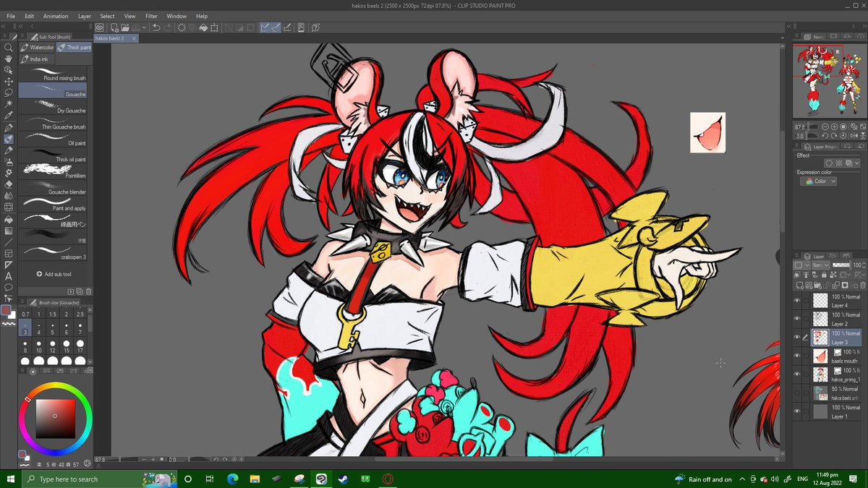Open Steam from the taskbar

tap(343, 479)
